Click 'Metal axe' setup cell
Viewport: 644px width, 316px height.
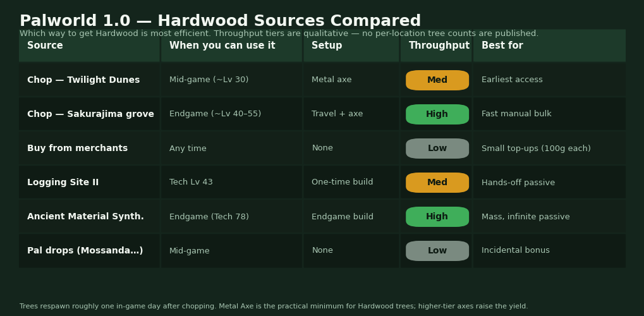point(351,80)
